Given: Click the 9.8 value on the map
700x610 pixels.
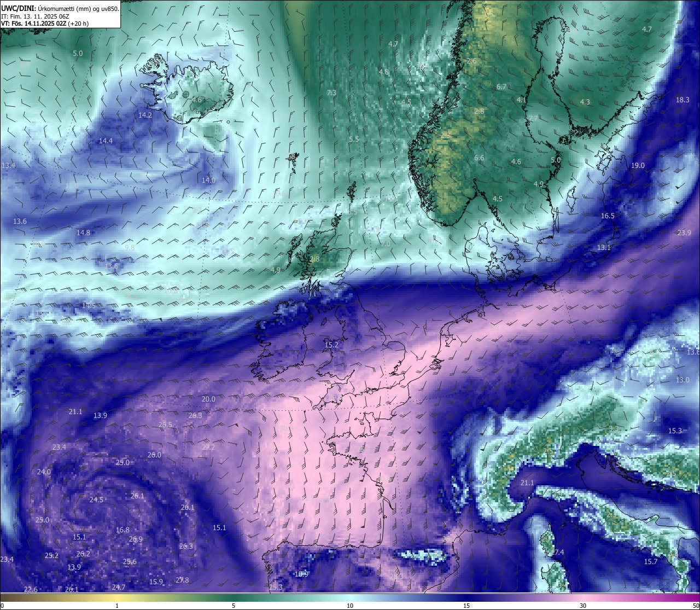Looking at the screenshot, I should coord(130,248).
